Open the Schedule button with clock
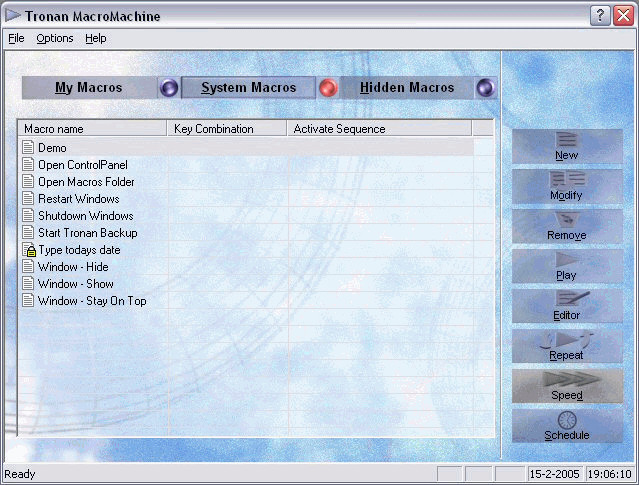Viewport: 639px width, 485px height. [567, 426]
